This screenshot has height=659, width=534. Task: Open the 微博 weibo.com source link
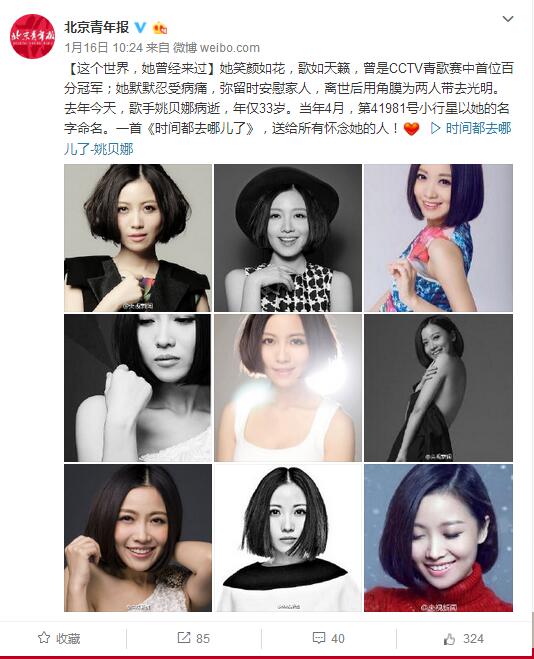pyautogui.click(x=216, y=47)
